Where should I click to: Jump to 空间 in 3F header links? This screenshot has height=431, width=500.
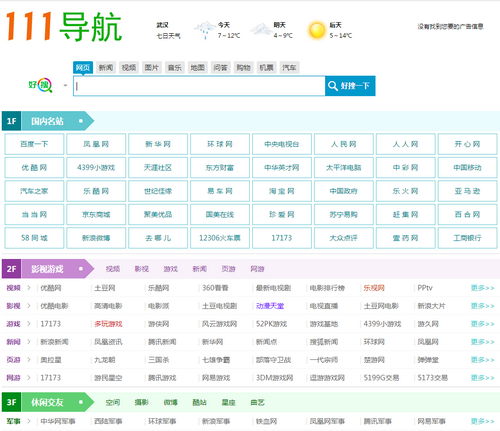tap(113, 402)
